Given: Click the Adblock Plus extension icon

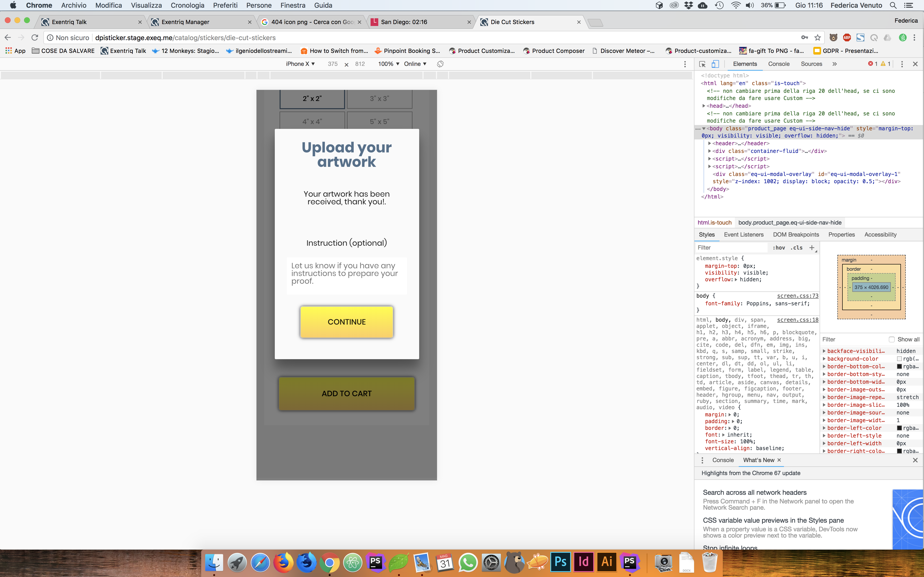Looking at the screenshot, I should coord(847,38).
